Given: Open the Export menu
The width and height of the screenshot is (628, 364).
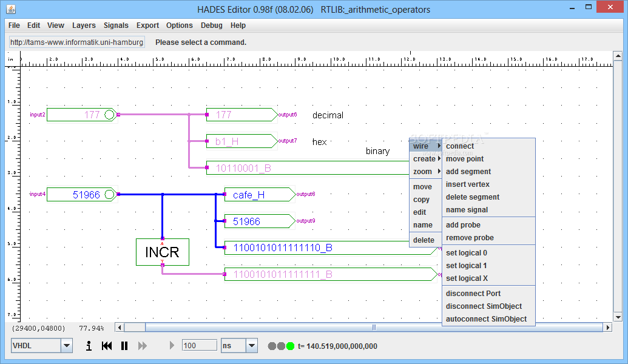Looking at the screenshot, I should click(148, 25).
